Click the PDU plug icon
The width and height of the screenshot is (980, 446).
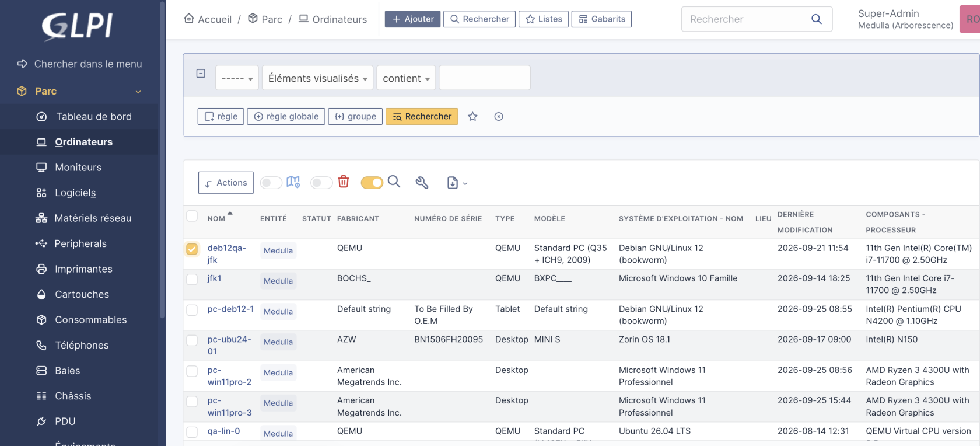click(41, 421)
